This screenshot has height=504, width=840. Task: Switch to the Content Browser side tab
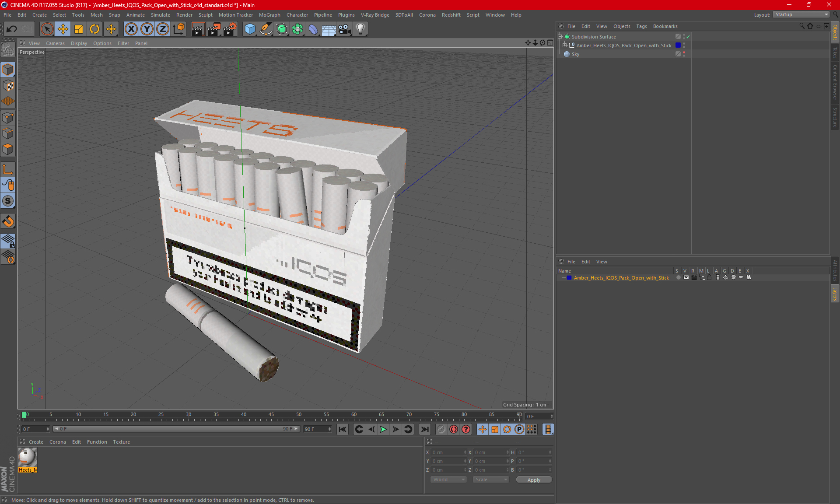coord(835,82)
